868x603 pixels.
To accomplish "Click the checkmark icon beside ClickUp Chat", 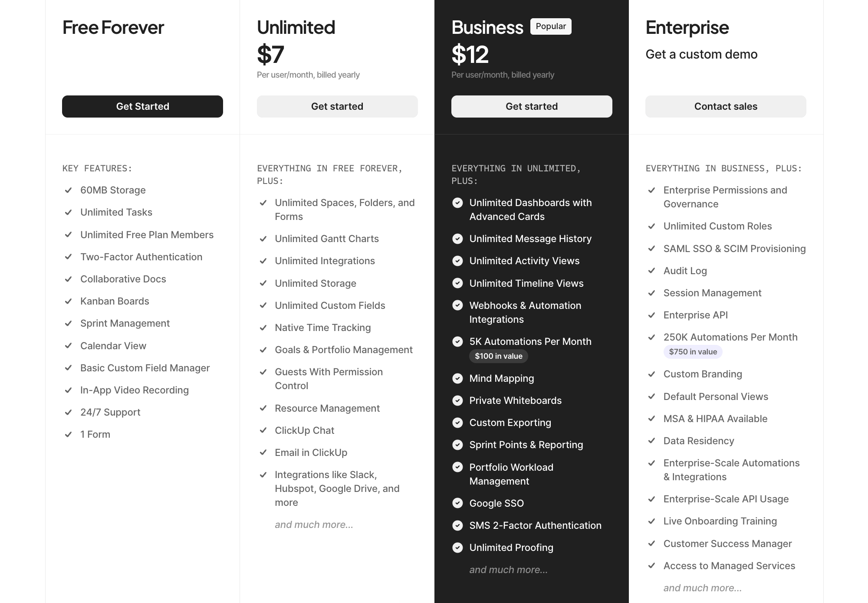I will [263, 430].
